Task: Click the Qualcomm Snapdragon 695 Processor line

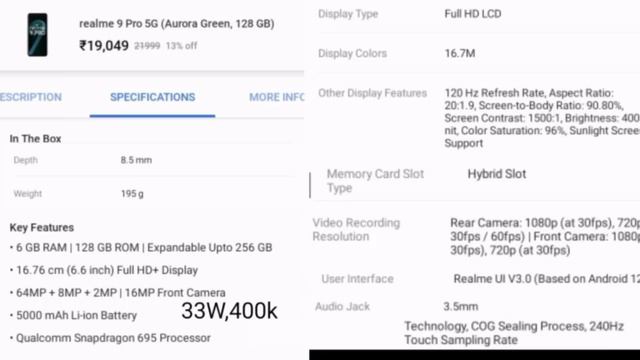Action: pos(110,338)
